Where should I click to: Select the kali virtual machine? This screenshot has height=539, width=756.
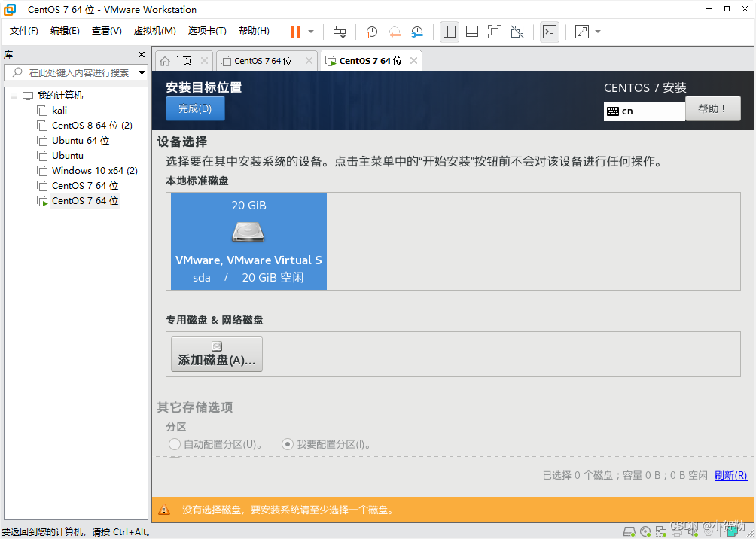click(59, 111)
